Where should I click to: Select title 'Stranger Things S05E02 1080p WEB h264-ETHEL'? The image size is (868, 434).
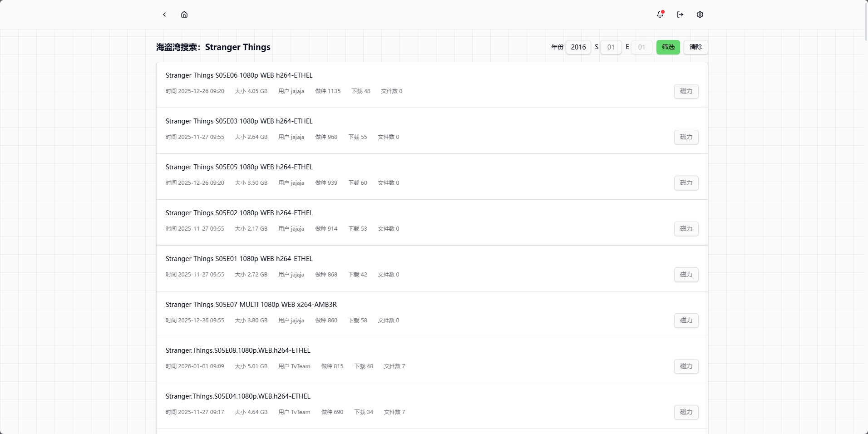click(239, 213)
